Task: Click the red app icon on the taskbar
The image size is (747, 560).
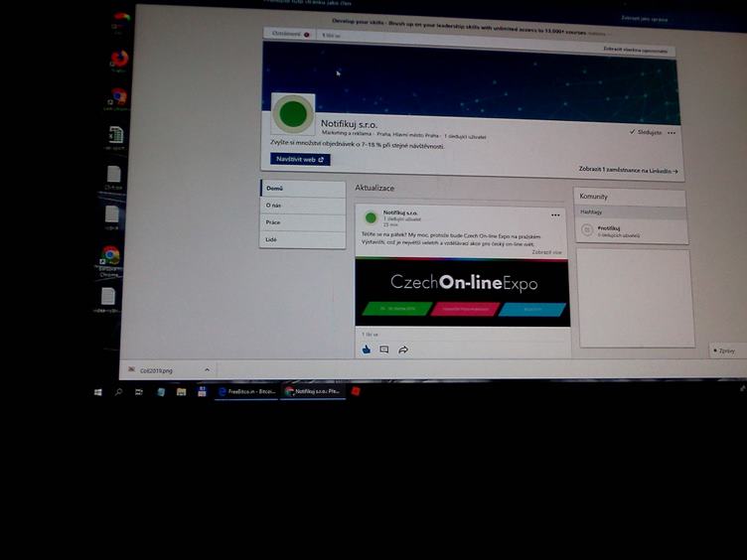Action: [356, 391]
